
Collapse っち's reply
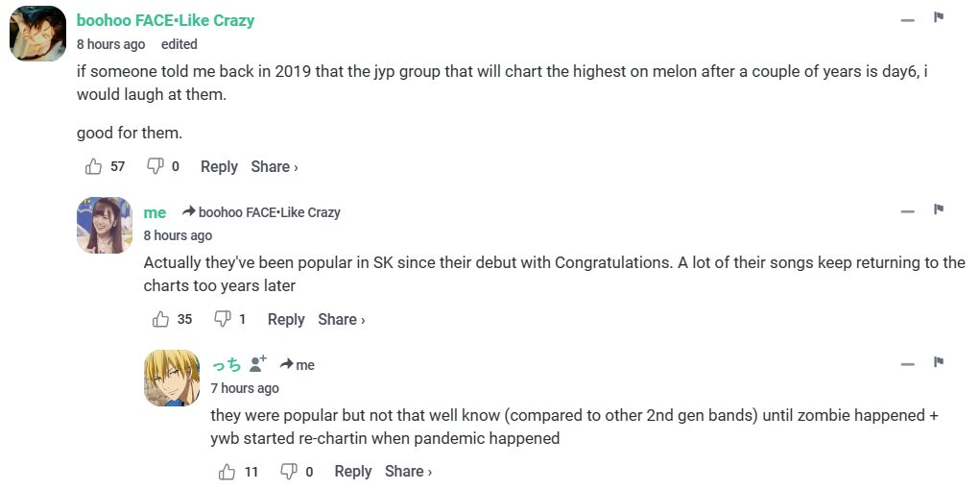coord(907,364)
